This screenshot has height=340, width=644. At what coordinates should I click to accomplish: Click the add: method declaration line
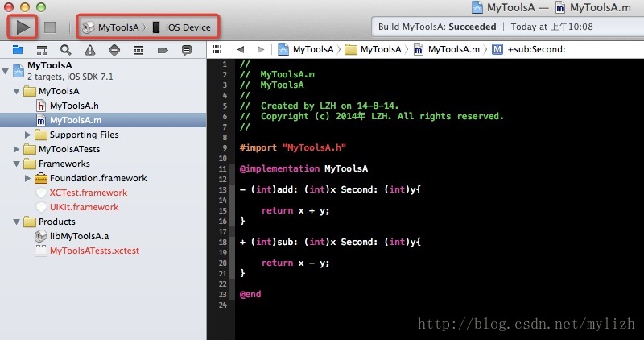coord(330,189)
